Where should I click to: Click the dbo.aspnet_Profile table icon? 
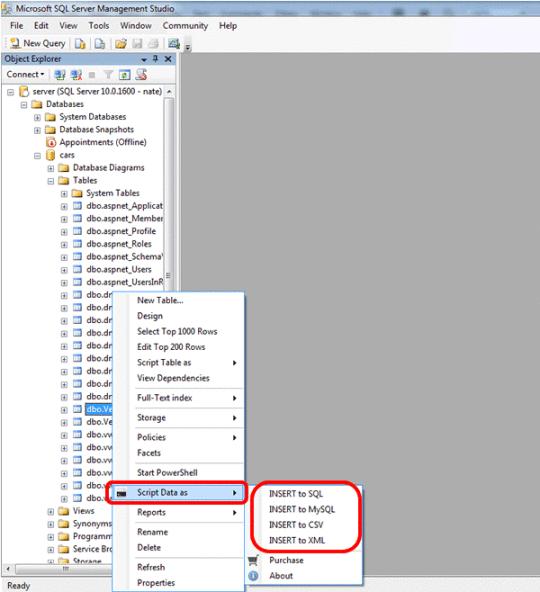tap(77, 231)
